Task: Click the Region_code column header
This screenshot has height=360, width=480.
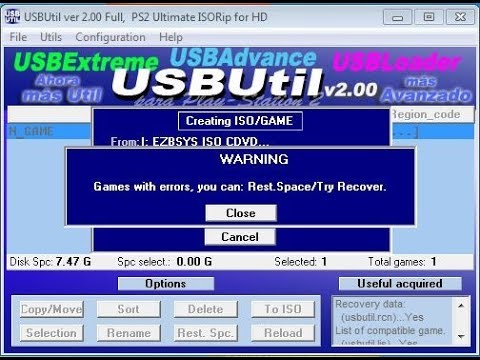Action: (x=432, y=115)
